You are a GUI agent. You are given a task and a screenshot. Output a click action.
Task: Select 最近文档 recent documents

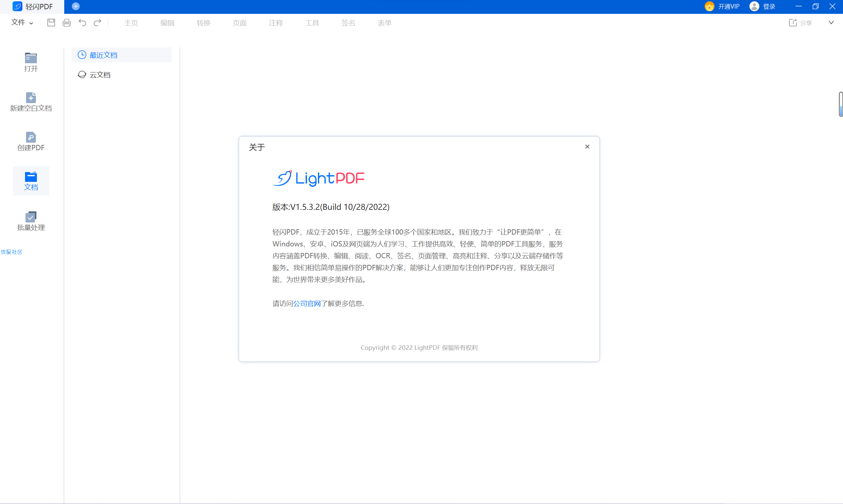point(122,55)
